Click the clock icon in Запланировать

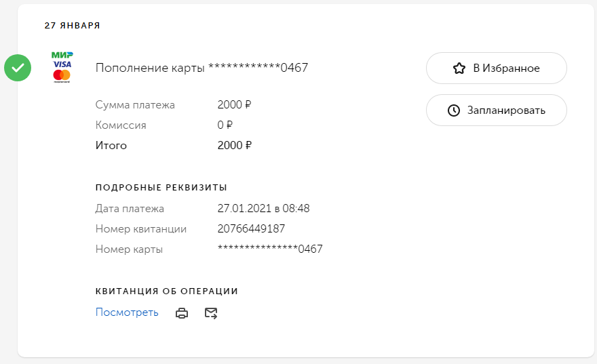pos(455,110)
